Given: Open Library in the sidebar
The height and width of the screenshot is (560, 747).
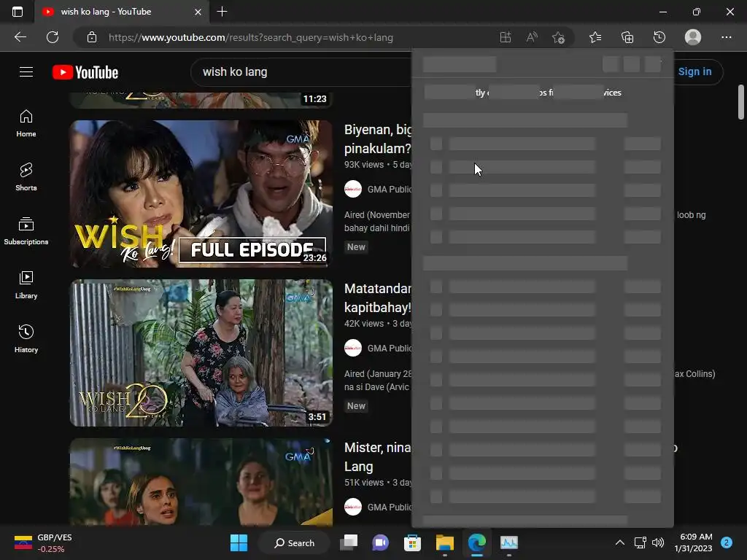Looking at the screenshot, I should 26,285.
